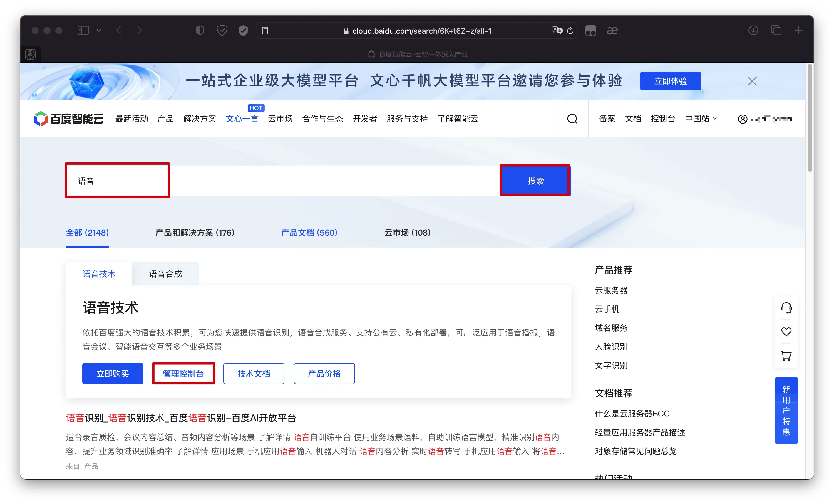This screenshot has height=504, width=834.
Task: Open 对象存储常见问题总览 document
Action: [x=636, y=451]
